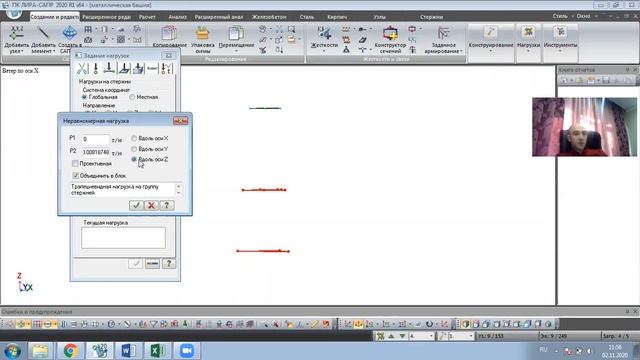The image size is (640, 360).
Task: Select the solid load tab in Задание нагрузок
Action: 138,69
